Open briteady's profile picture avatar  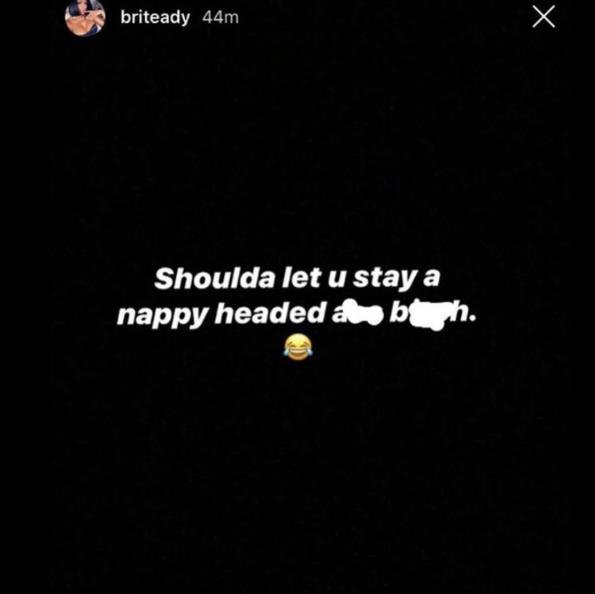(x=85, y=17)
